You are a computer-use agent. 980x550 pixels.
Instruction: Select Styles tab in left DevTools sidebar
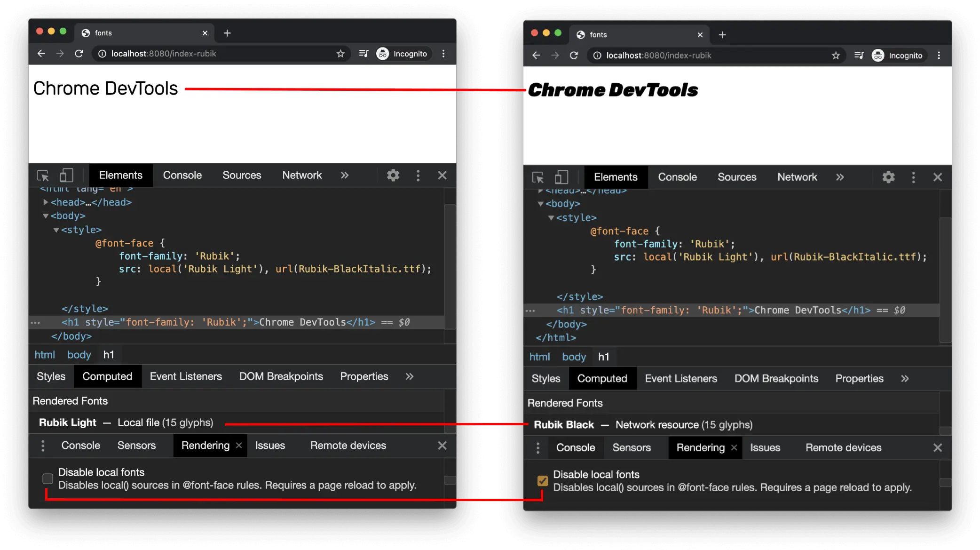pyautogui.click(x=51, y=376)
